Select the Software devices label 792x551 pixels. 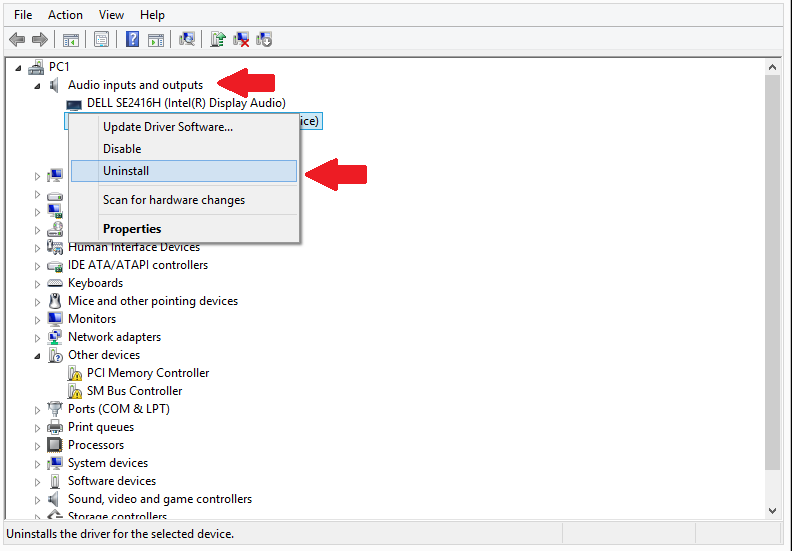coord(112,481)
